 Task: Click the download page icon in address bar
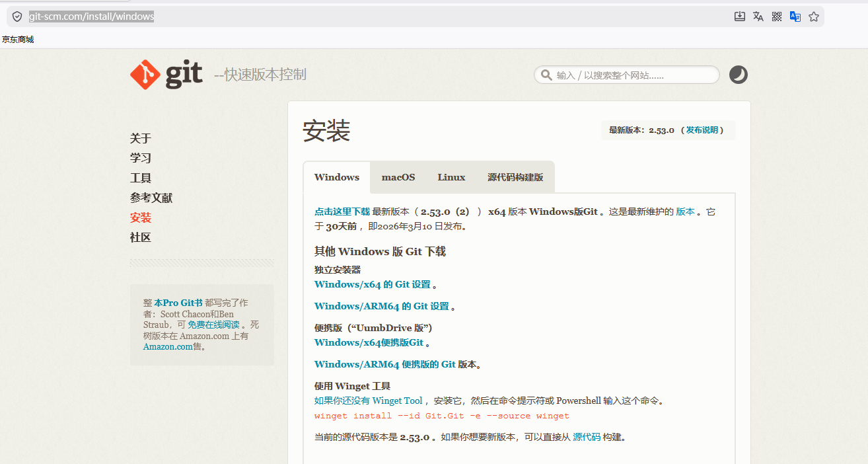740,17
